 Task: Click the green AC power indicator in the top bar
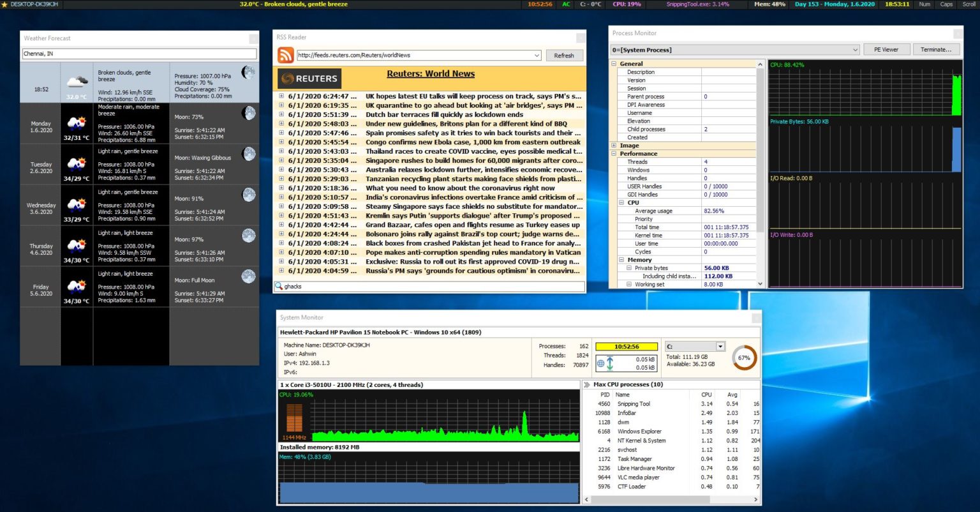pos(565,4)
